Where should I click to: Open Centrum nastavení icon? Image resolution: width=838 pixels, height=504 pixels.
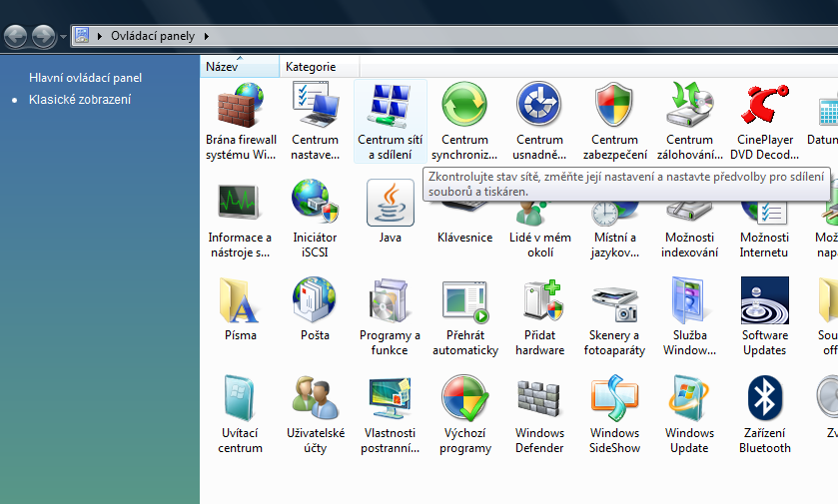pyautogui.click(x=316, y=105)
